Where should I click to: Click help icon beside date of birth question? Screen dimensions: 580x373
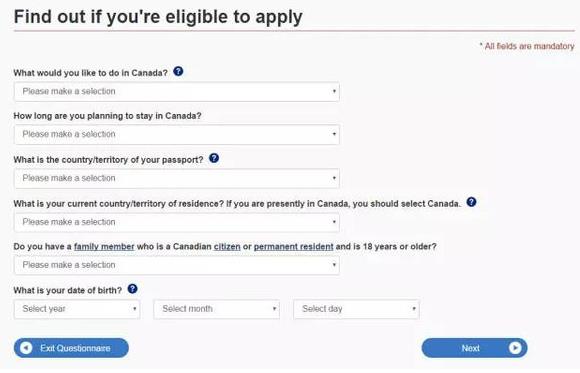tap(132, 289)
